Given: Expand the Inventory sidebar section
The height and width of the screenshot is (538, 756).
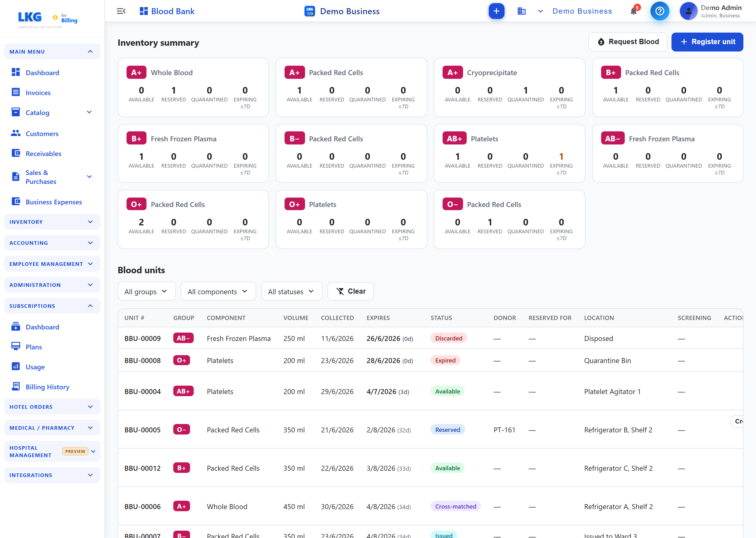Looking at the screenshot, I should click(52, 222).
